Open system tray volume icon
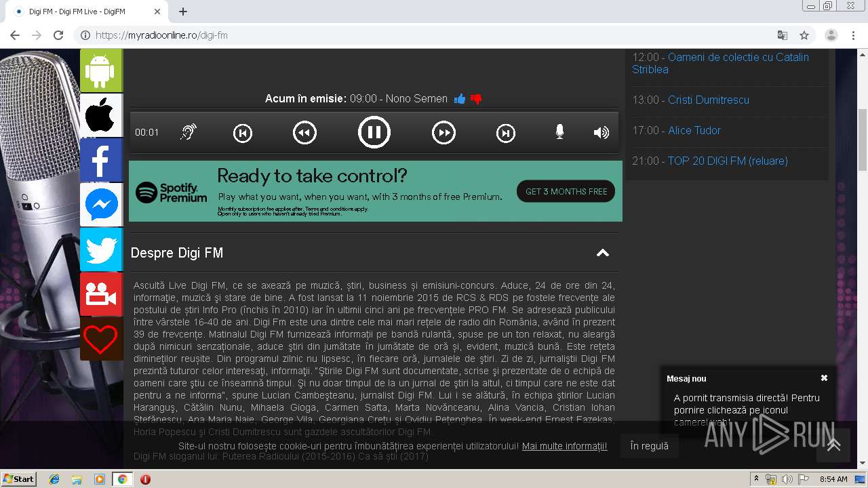This screenshot has height=488, width=868. [x=787, y=479]
